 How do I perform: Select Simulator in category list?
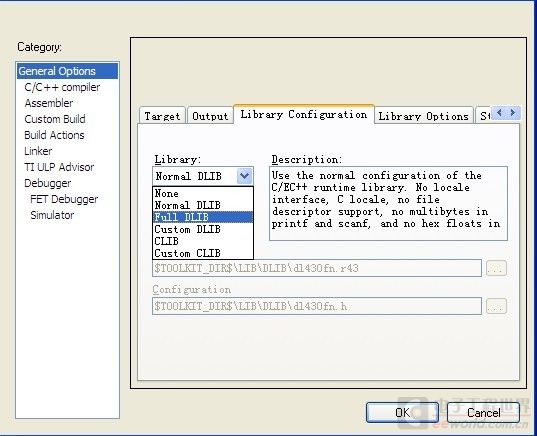[52, 215]
